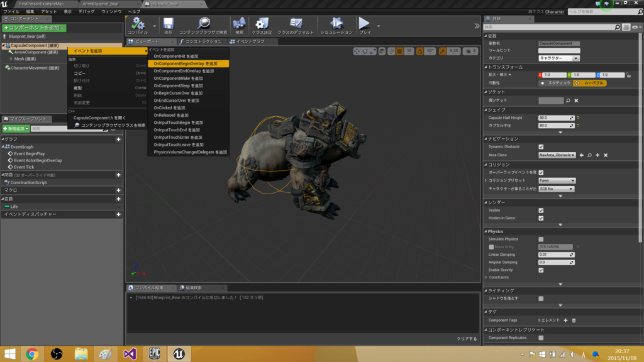The height and width of the screenshot is (362, 644).
Task: Switch to the AnimBlueprint_Bear tab
Action: [x=101, y=4]
